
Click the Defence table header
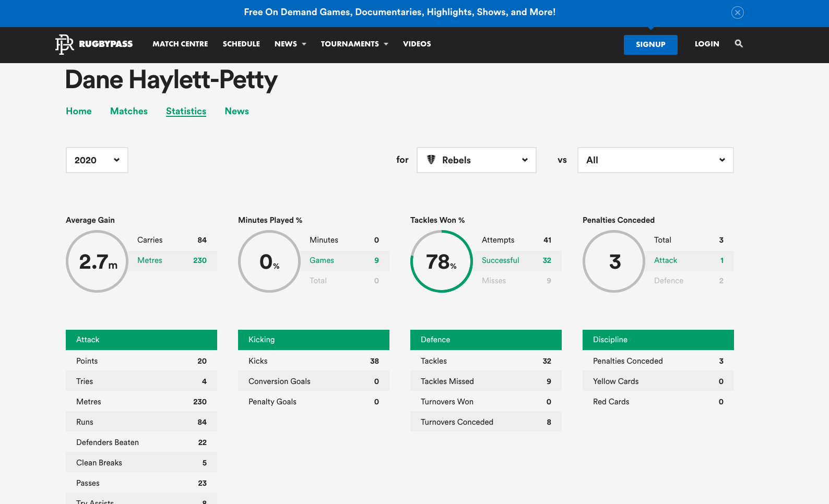pos(486,340)
